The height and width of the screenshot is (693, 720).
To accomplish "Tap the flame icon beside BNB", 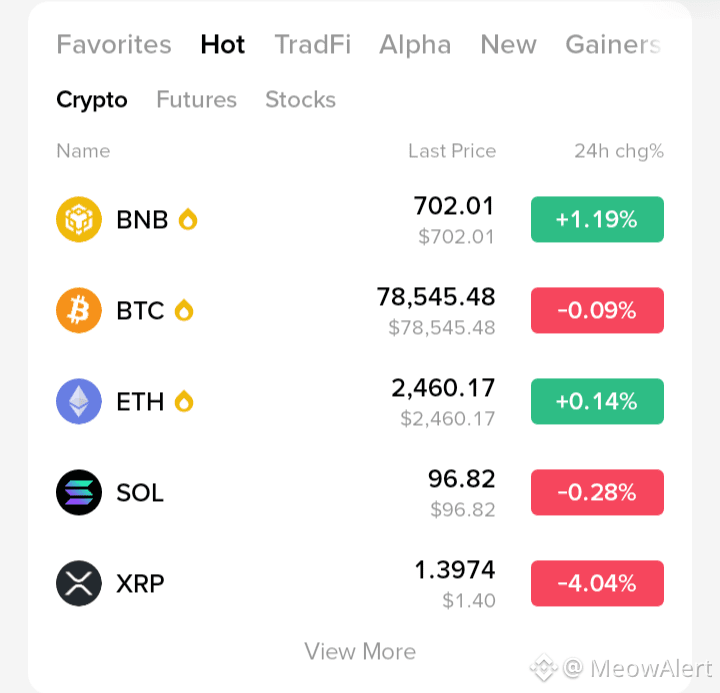I will tap(188, 219).
